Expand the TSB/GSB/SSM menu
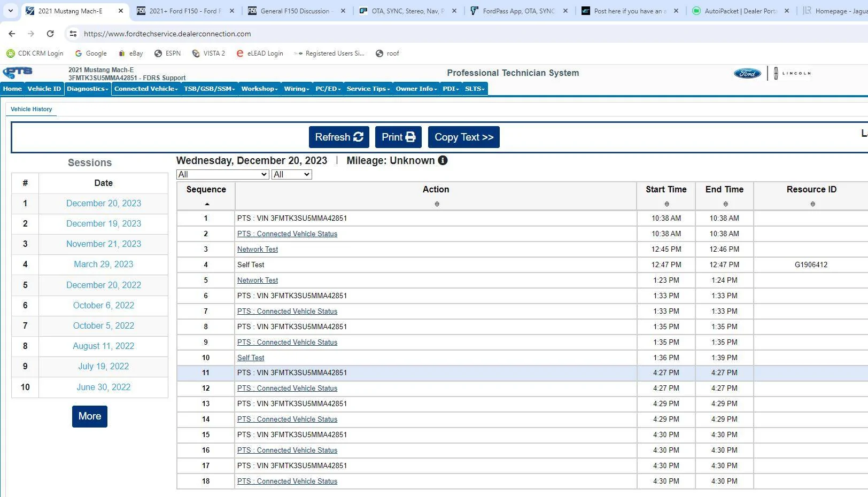 (x=210, y=89)
